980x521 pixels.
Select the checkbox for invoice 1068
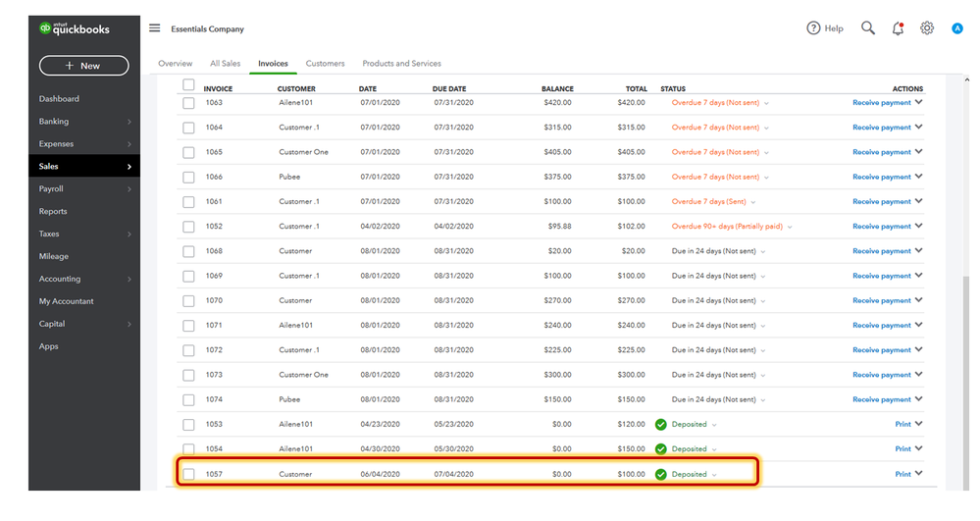[188, 251]
